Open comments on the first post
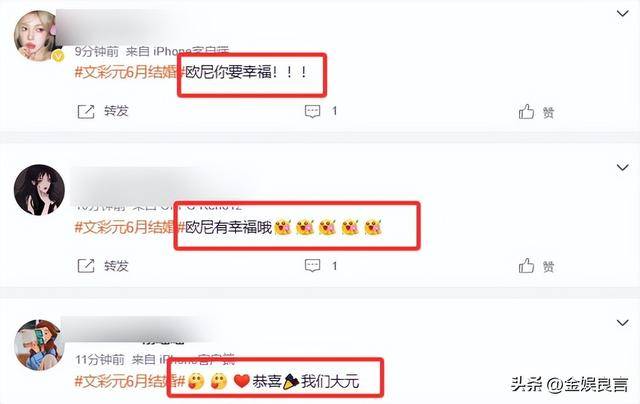This screenshot has width=640, height=404. click(313, 111)
